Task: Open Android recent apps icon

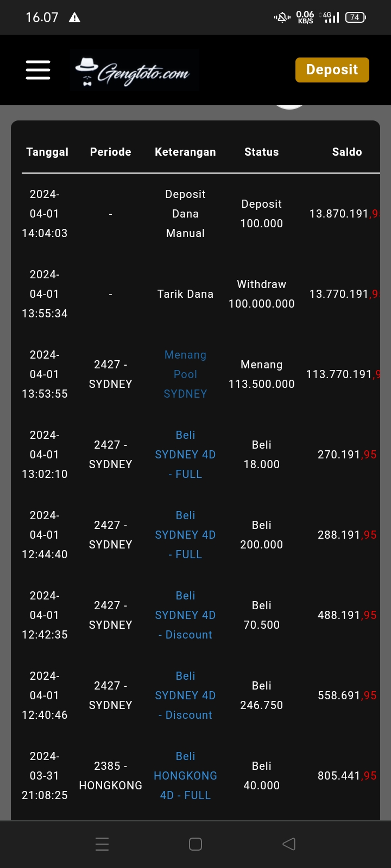Action: click(x=102, y=844)
